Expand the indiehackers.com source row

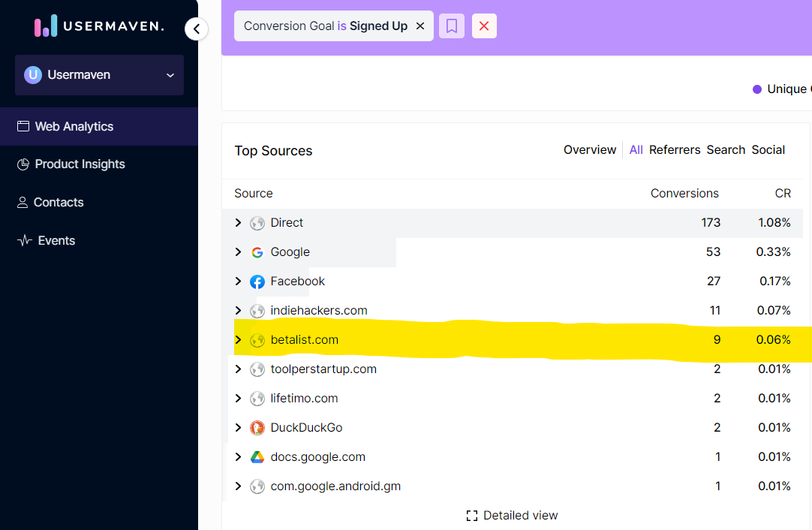point(238,311)
